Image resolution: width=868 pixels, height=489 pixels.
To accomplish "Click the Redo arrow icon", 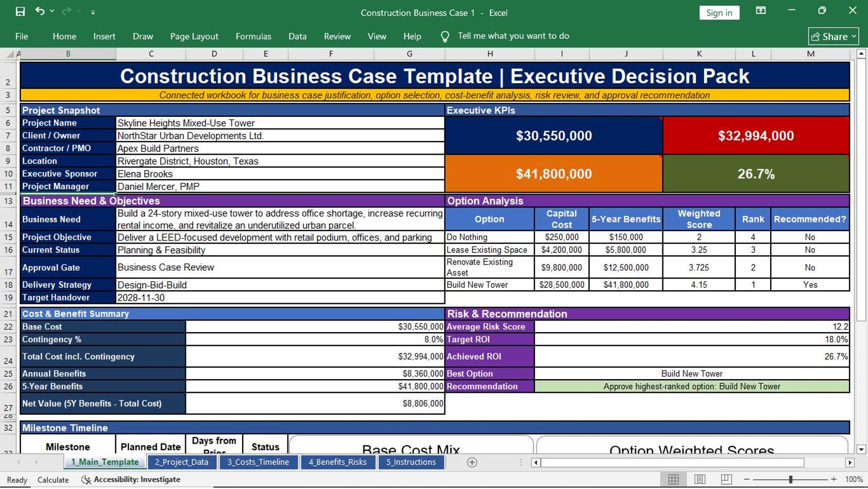I will [x=67, y=11].
